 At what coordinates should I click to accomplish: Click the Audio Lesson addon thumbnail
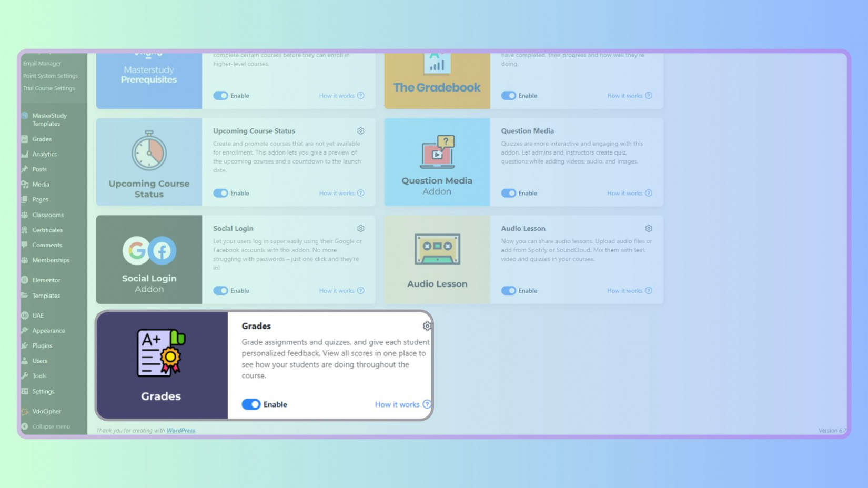437,259
